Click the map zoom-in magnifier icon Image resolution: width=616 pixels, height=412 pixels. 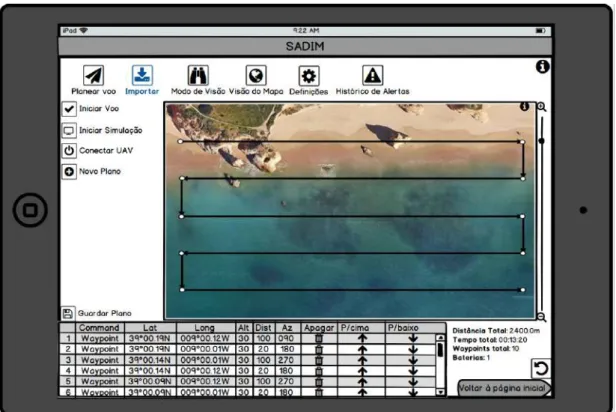[x=541, y=107]
